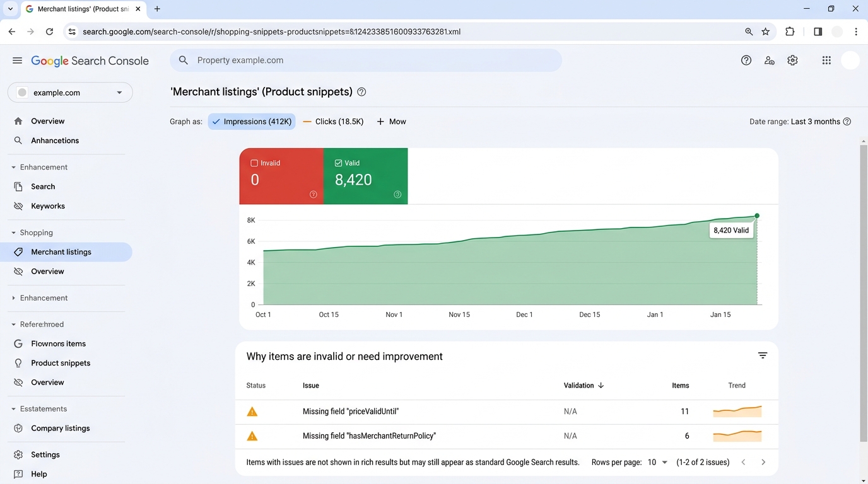Click the help icon next to Date range
This screenshot has height=484, width=868.
pos(847,122)
